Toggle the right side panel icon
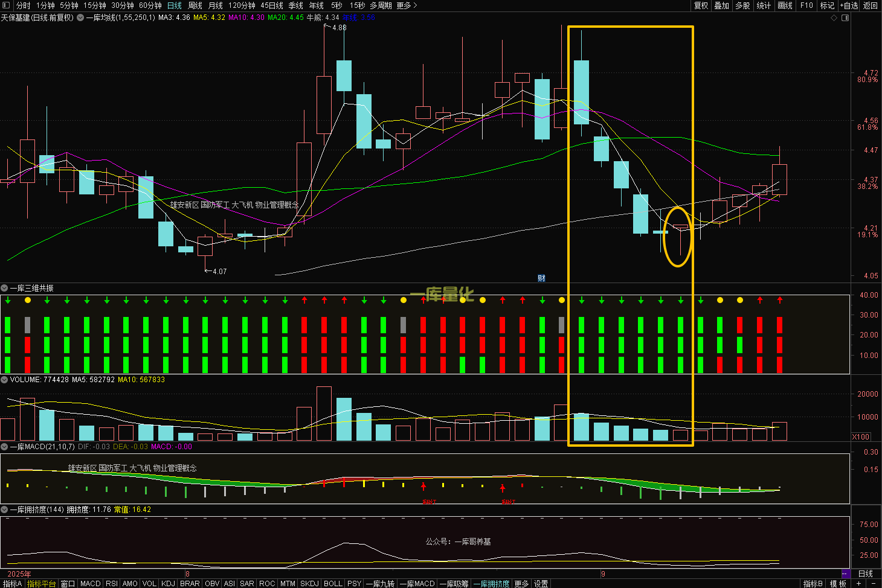The image size is (882, 588). (x=845, y=18)
